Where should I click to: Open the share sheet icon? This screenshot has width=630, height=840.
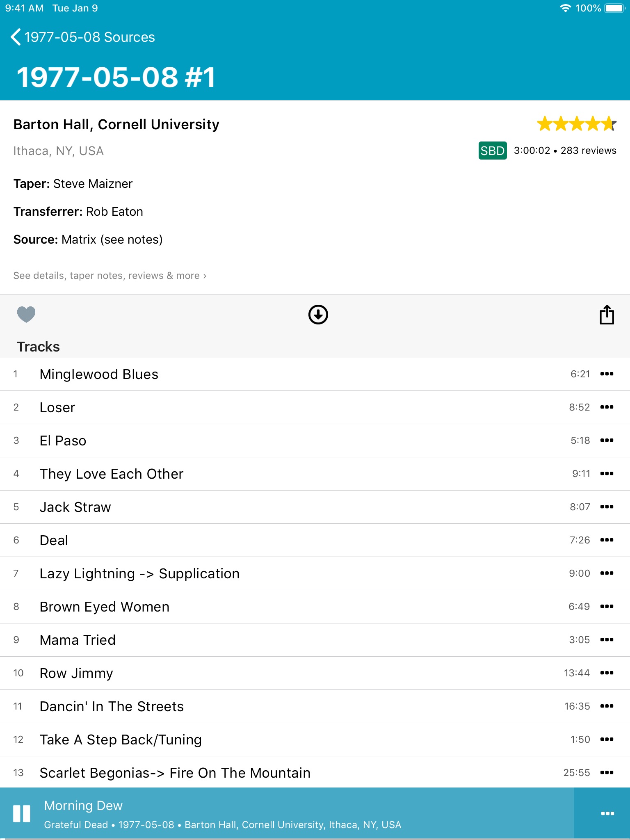[x=607, y=315]
